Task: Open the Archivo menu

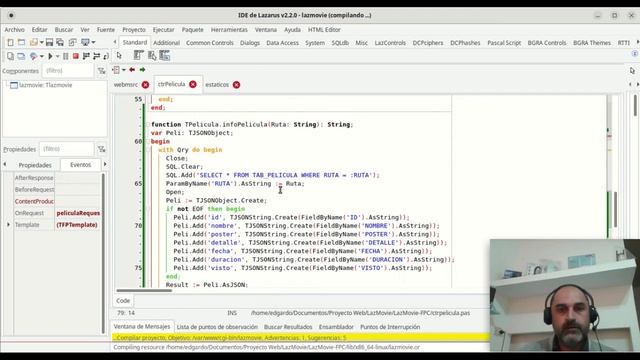Action: [x=15, y=30]
